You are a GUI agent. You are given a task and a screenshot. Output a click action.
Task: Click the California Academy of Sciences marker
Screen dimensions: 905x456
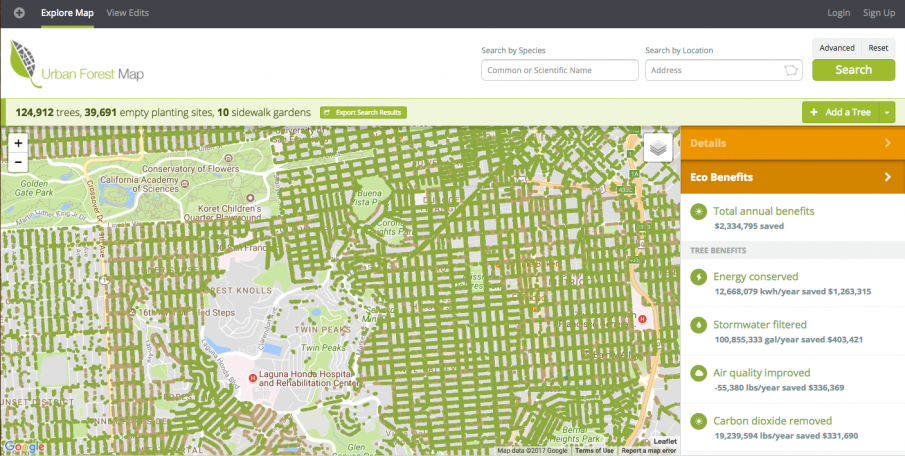point(184,184)
